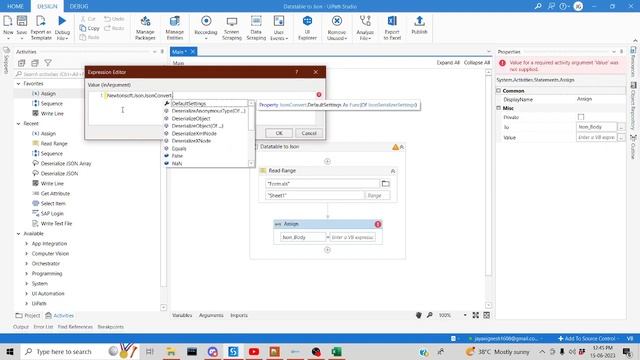Click the Cut toolbar button
This screenshot has width=640, height=360.
click(x=88, y=19)
